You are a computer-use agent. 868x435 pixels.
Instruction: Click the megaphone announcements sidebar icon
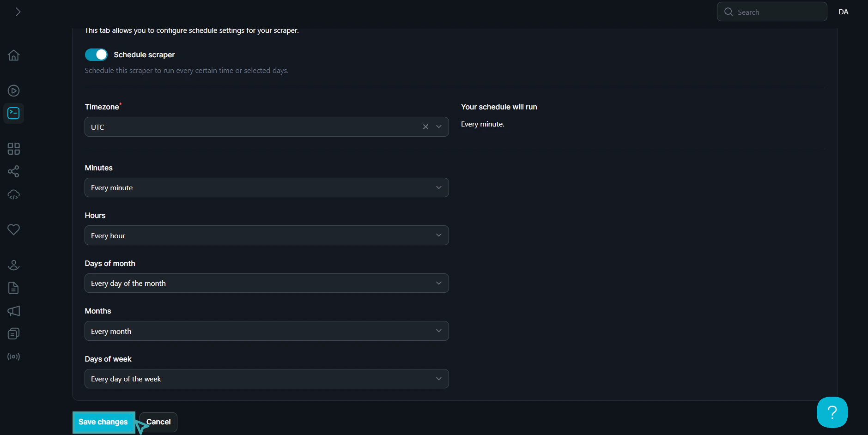click(13, 311)
